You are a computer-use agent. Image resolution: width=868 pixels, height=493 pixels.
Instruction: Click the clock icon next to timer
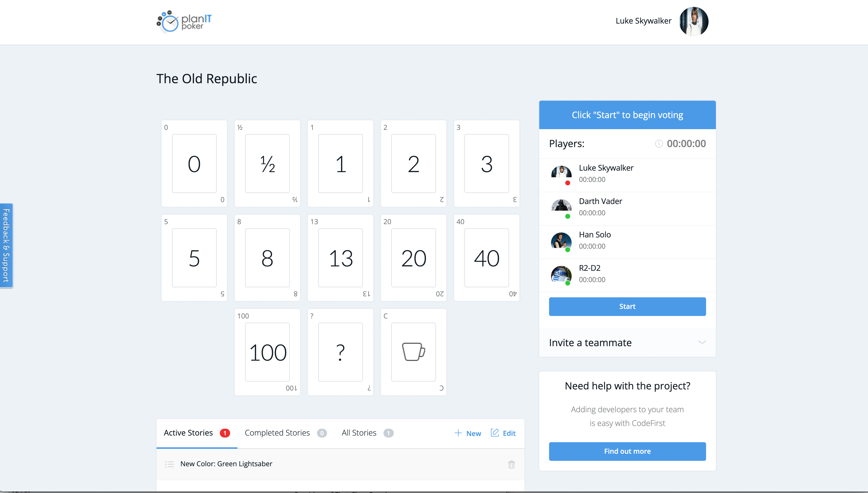[x=659, y=144]
